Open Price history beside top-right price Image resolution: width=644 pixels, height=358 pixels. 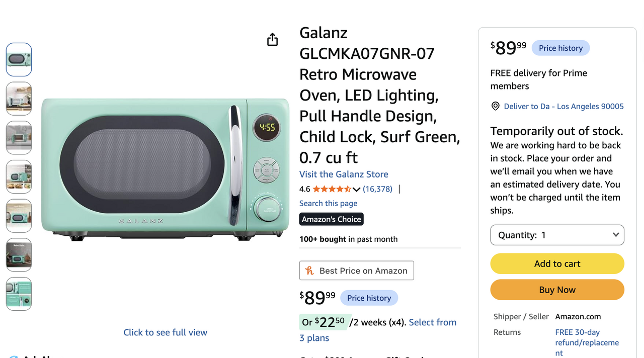(x=560, y=48)
